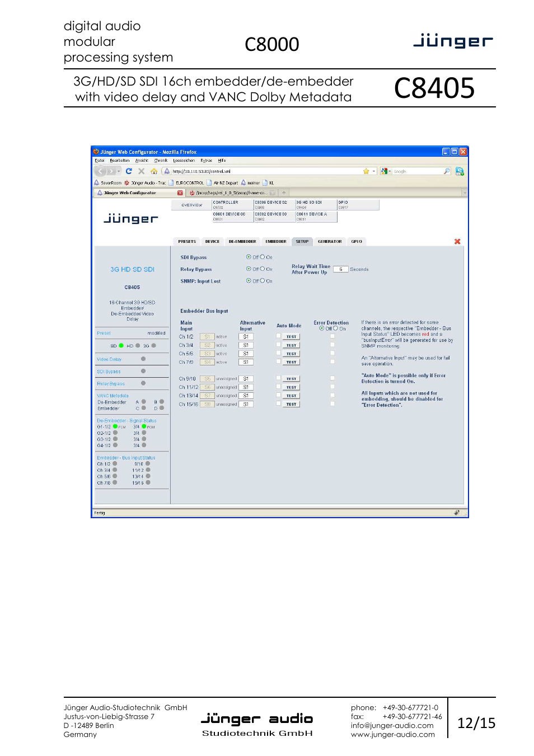Click the Relay Bypass link in the left panel
This screenshot has height=756, width=534.
point(111,384)
